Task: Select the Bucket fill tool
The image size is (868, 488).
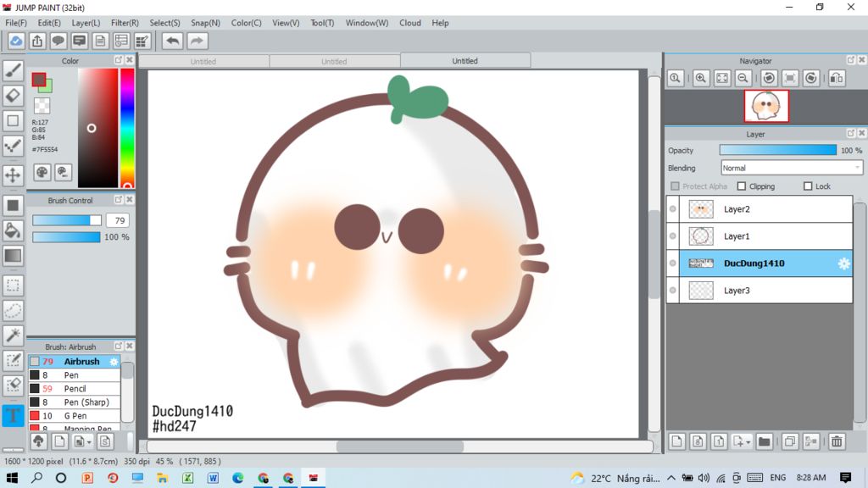Action: (x=13, y=230)
